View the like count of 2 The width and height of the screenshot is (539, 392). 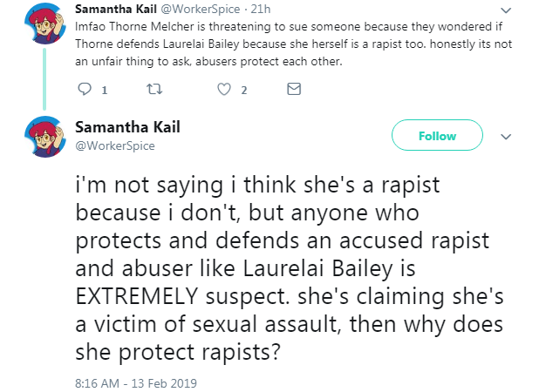(243, 91)
